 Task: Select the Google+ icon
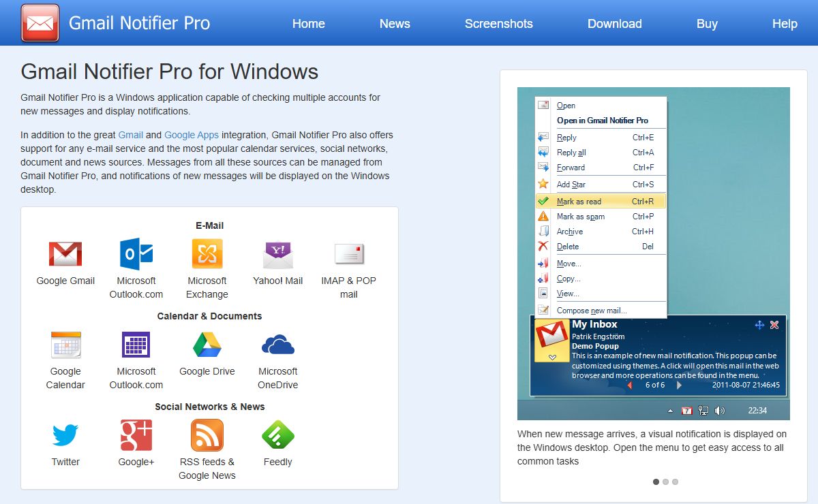coord(136,435)
